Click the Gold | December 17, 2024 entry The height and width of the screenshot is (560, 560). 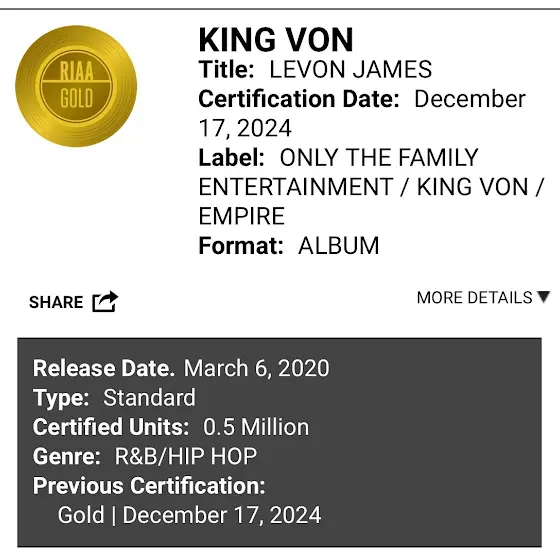click(x=189, y=515)
